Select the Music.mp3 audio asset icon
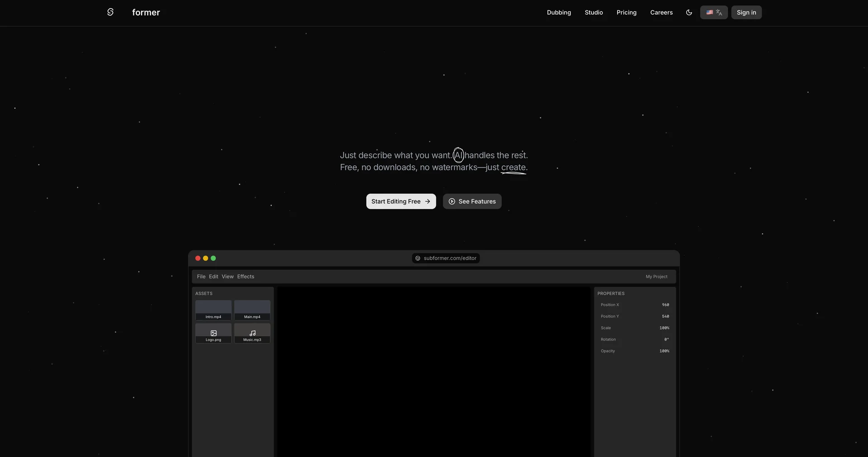This screenshot has height=457, width=868. pyautogui.click(x=252, y=333)
